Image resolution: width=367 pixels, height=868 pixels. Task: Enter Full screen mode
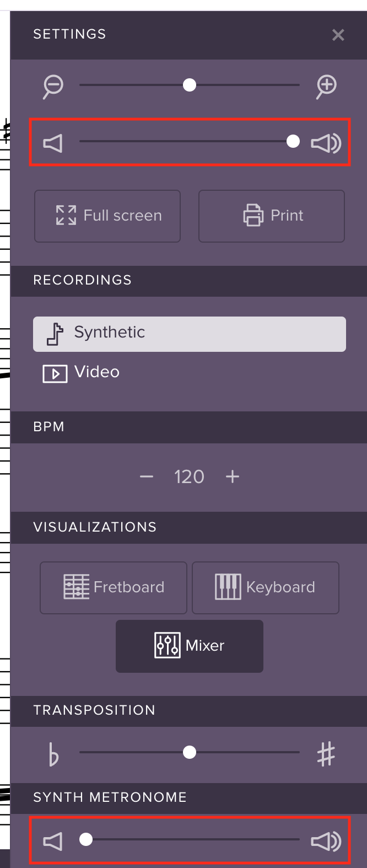107,216
